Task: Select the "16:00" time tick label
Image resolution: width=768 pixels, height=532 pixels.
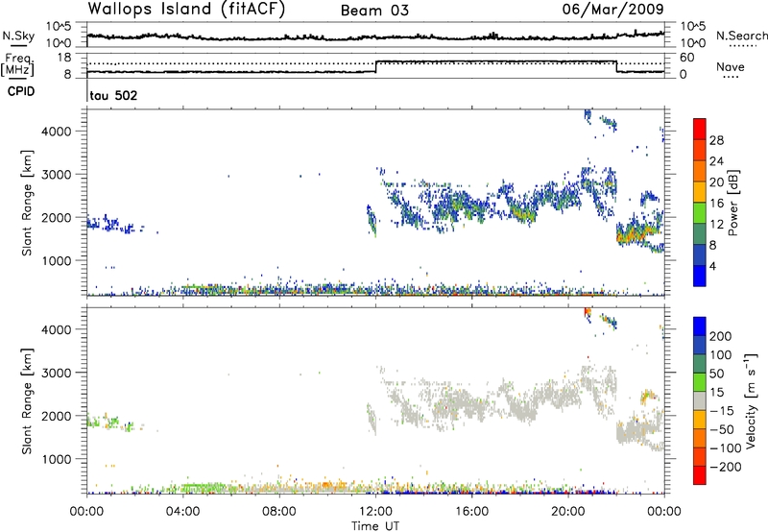Action: (x=471, y=511)
